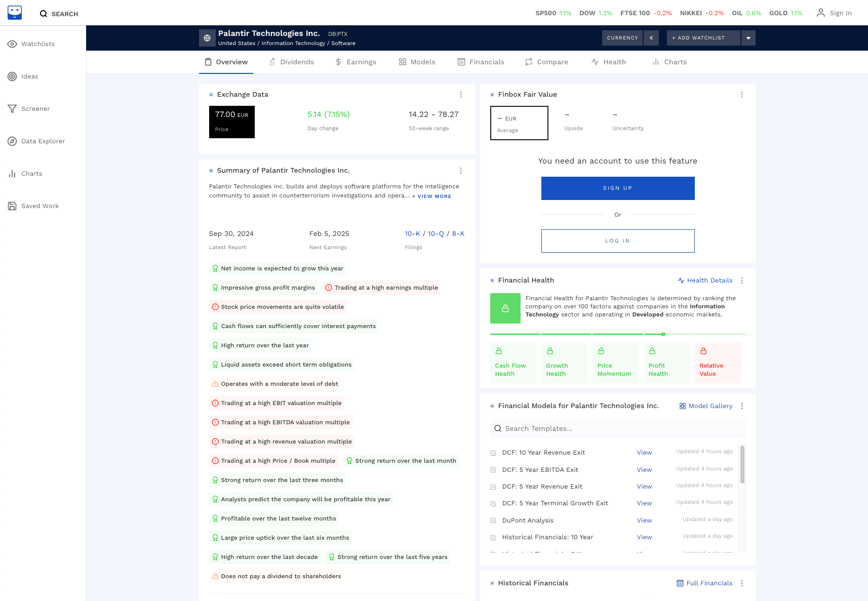Click the Finbox logo icon
The height and width of the screenshot is (601, 868).
pos(15,13)
